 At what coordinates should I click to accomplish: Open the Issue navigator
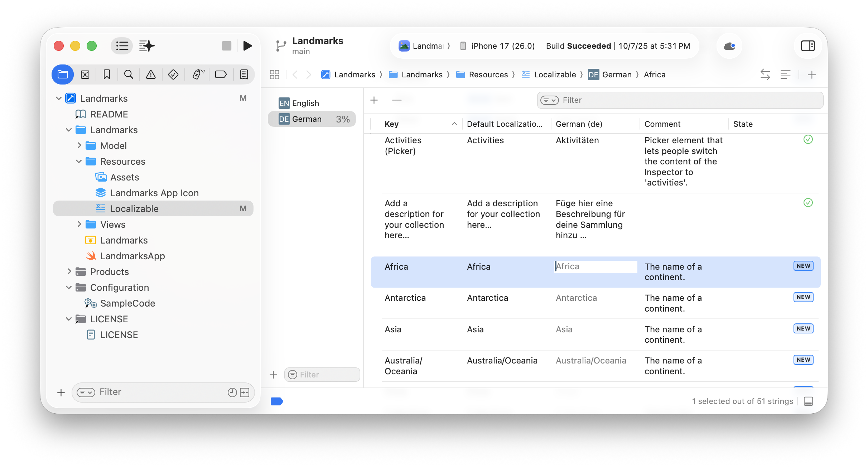coord(151,74)
